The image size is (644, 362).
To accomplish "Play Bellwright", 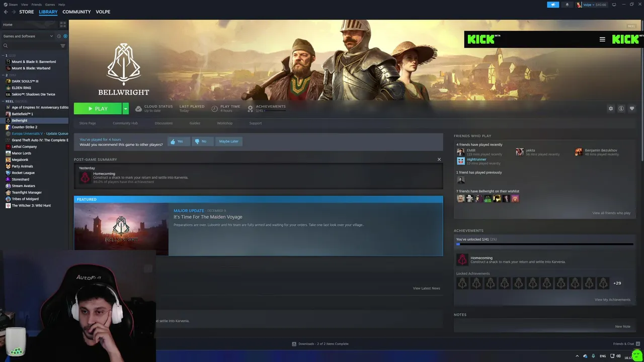I will (98, 109).
